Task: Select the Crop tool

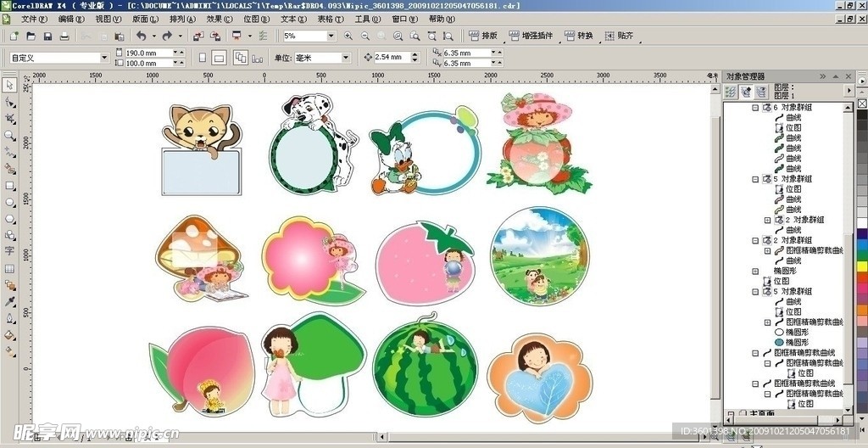Action: (9, 119)
